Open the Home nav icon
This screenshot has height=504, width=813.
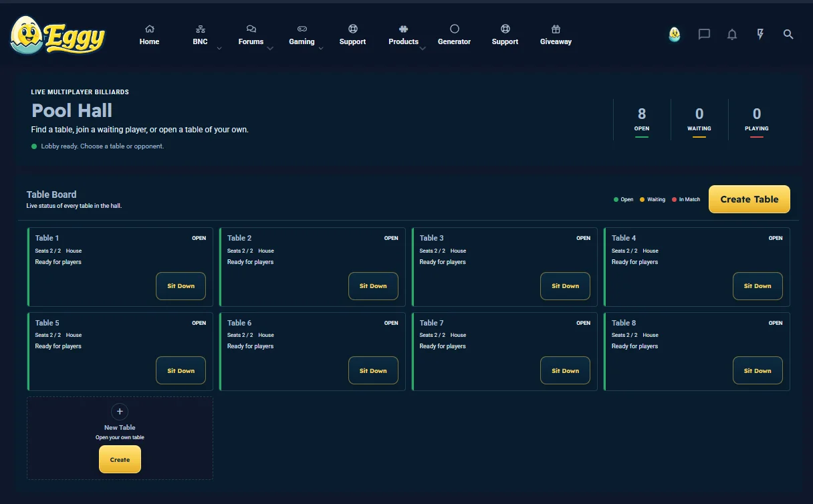pos(149,29)
